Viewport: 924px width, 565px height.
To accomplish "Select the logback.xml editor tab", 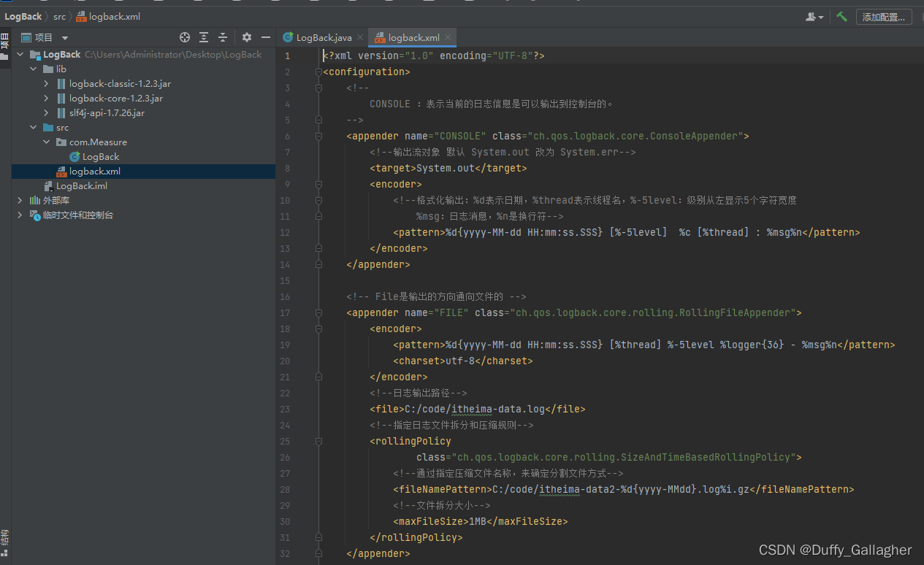I will click(x=413, y=37).
